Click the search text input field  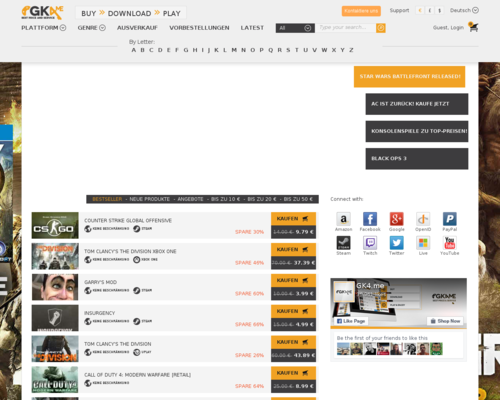pos(346,28)
